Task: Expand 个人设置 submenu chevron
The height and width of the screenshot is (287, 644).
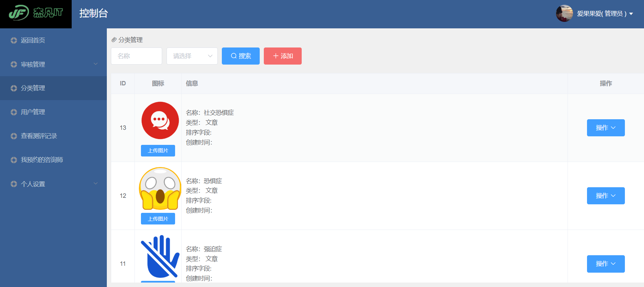Action: tap(96, 183)
